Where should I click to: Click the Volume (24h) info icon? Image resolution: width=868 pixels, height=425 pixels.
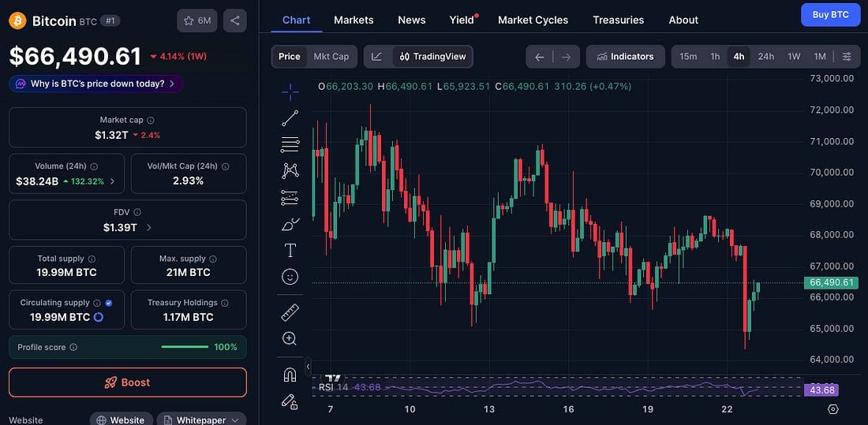pyautogui.click(x=94, y=166)
